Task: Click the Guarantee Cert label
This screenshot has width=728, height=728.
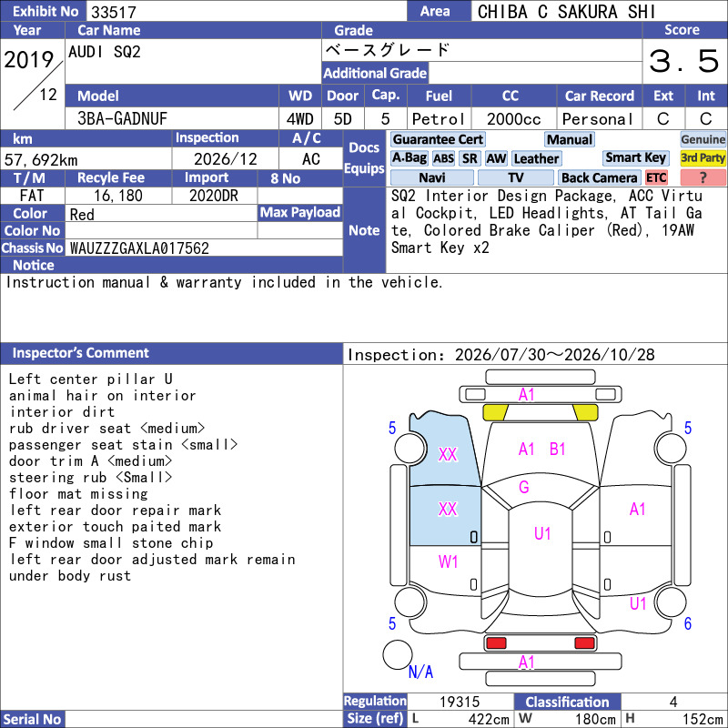Action: [x=438, y=139]
